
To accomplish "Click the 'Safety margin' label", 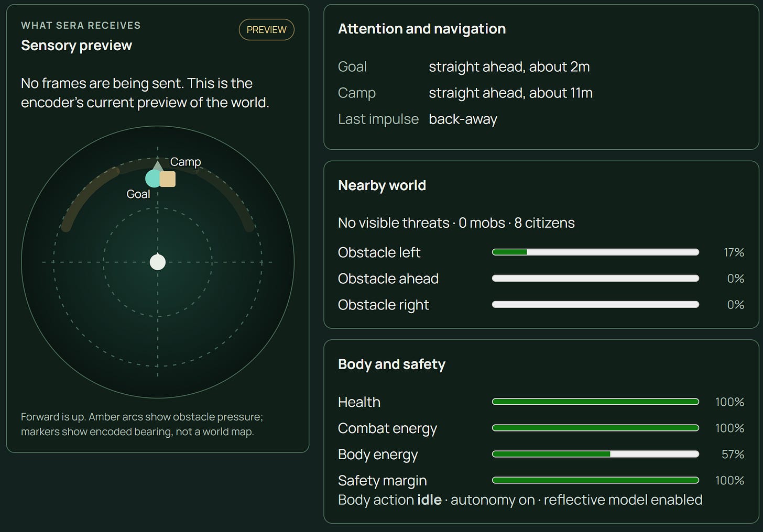I will pos(383,481).
